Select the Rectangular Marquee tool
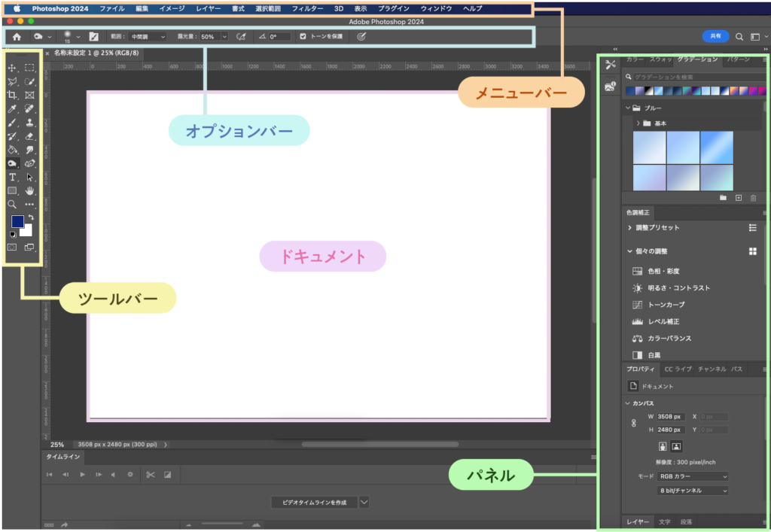 [x=29, y=68]
